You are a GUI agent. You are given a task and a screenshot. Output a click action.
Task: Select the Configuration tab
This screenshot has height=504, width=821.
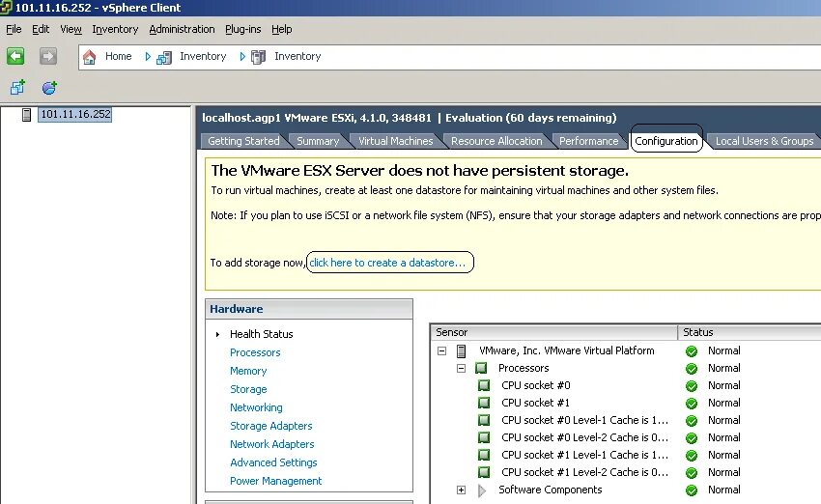pyautogui.click(x=666, y=141)
